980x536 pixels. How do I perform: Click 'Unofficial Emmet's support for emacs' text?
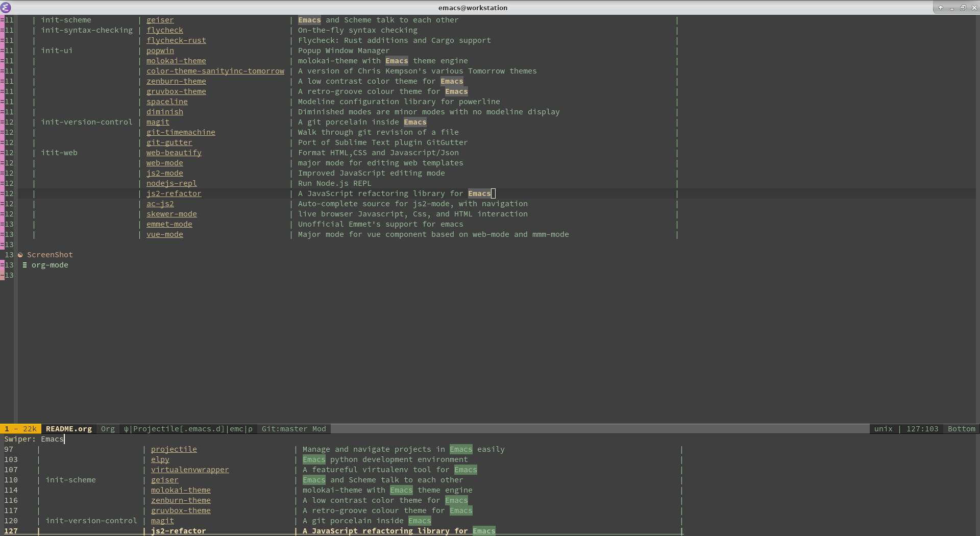click(381, 224)
